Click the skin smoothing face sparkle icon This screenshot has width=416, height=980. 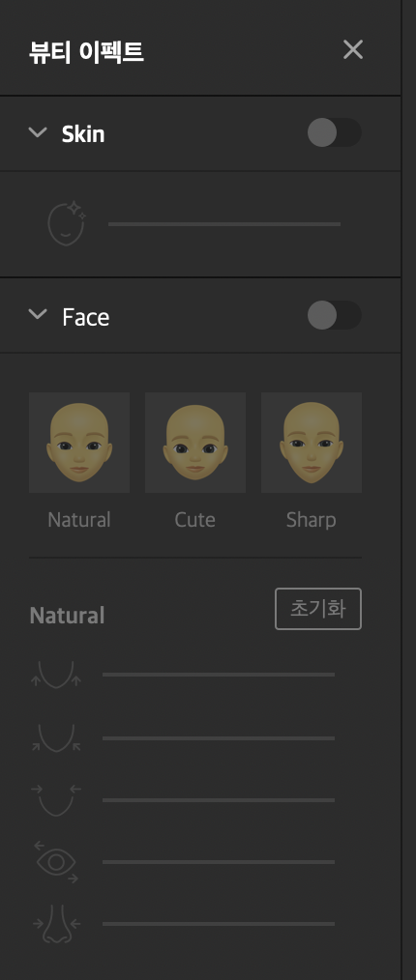[67, 223]
